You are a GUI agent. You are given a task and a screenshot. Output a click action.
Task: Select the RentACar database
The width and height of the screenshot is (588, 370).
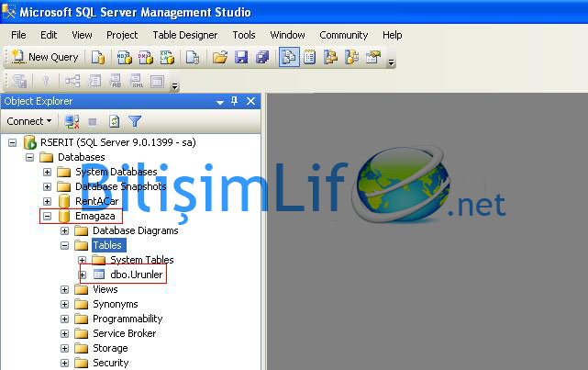pos(96,201)
